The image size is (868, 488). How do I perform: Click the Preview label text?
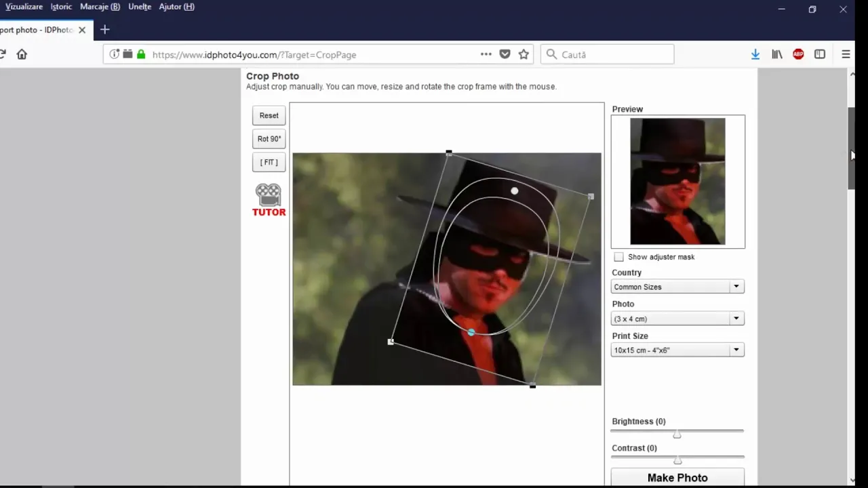click(x=627, y=109)
